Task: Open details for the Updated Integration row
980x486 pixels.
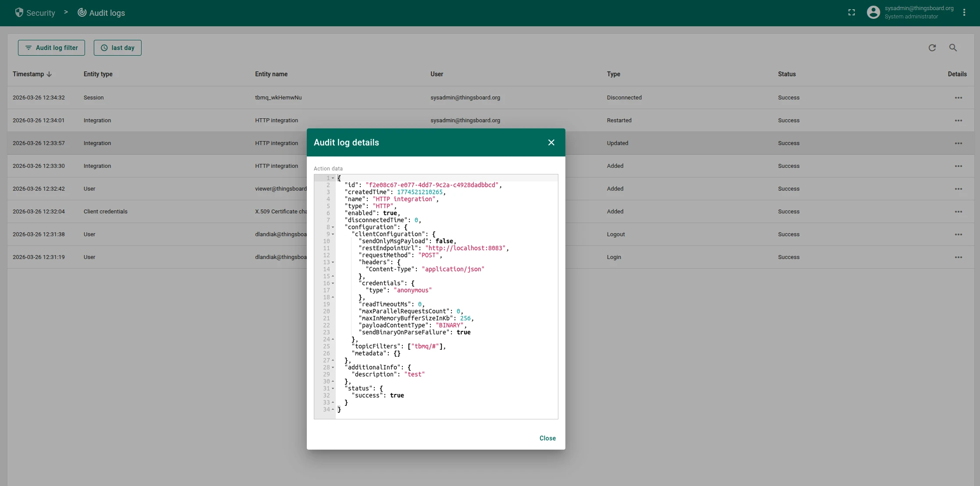Action: (959, 143)
